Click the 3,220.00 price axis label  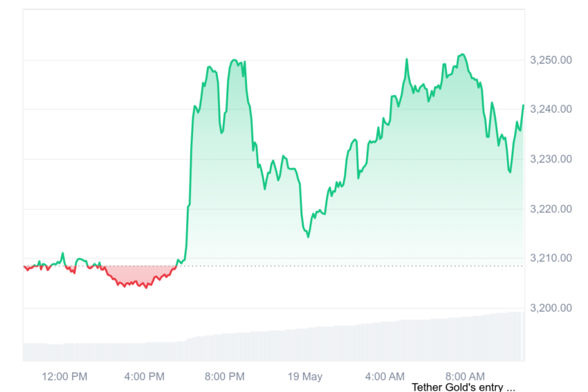click(x=551, y=209)
